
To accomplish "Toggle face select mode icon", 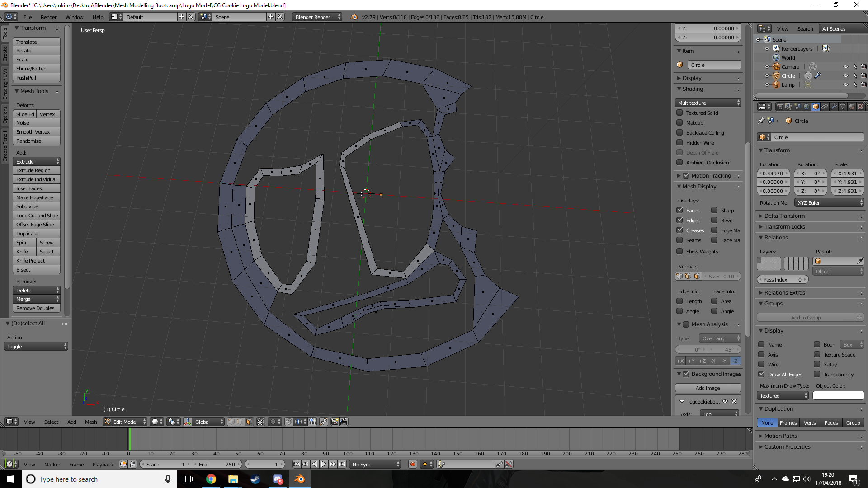I will [249, 422].
